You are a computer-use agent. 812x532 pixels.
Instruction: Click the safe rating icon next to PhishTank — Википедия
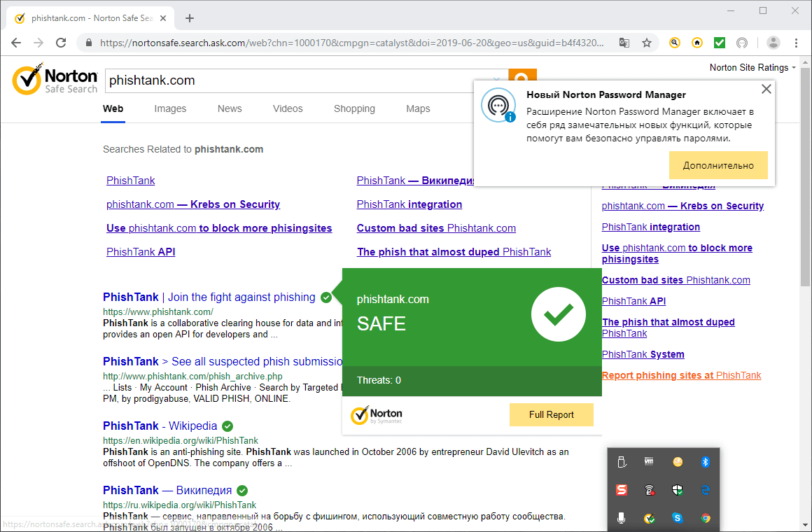(241, 491)
